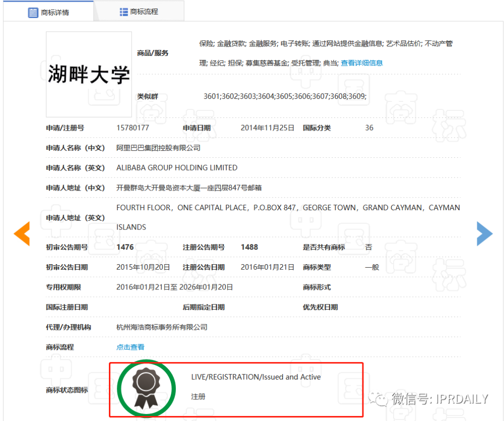Viewport: 504px width, 421px height.
Task: Switch to the 商标详情 tab
Action: 48,12
